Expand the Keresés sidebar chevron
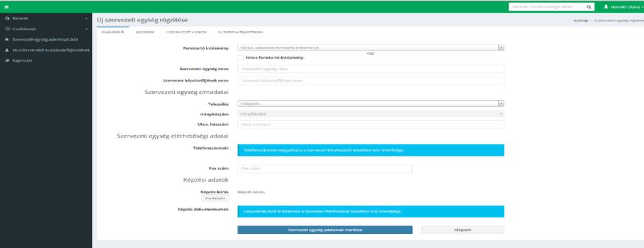Screen dimensions: 644x248 pyautogui.click(x=86, y=18)
